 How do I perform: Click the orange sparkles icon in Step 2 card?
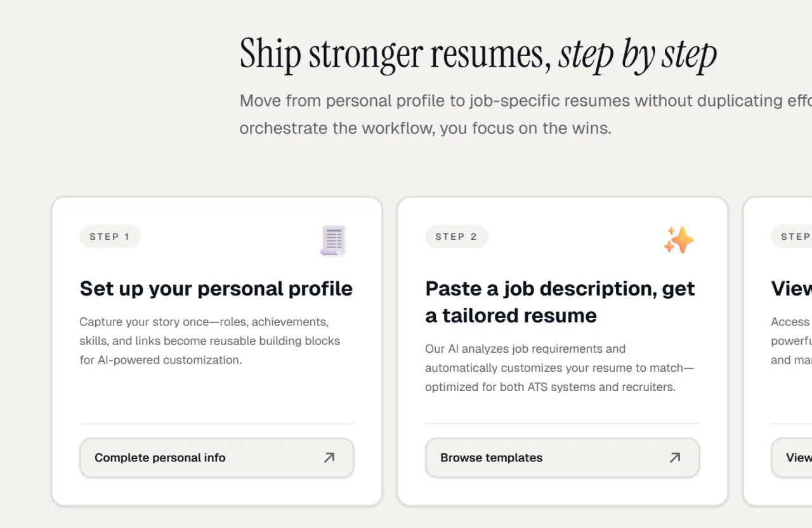679,240
